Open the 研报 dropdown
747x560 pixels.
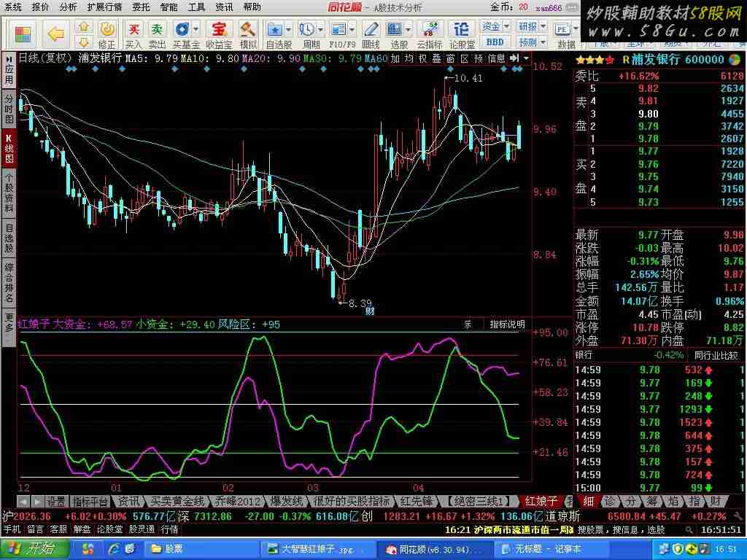point(532,26)
